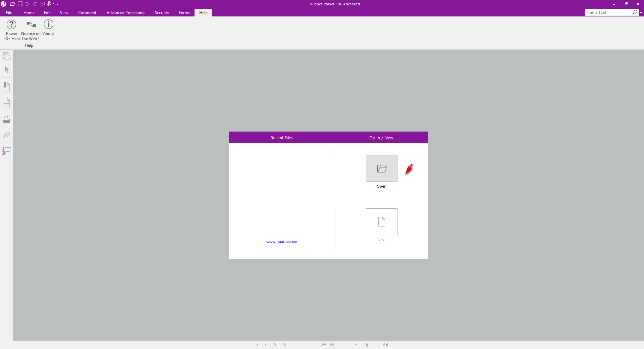Open the Bookmarks panel

pyautogui.click(x=6, y=87)
